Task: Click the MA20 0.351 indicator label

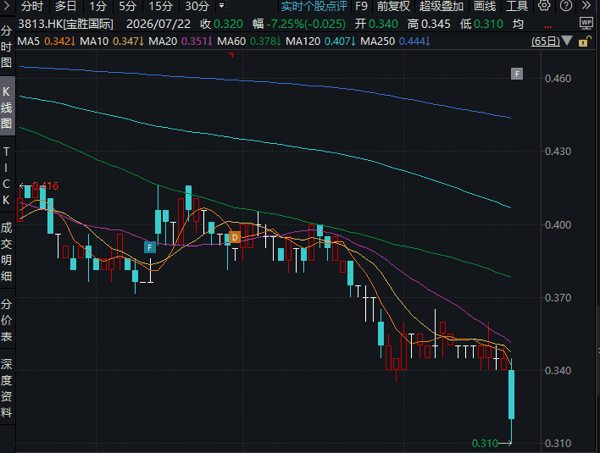Action: (x=180, y=41)
